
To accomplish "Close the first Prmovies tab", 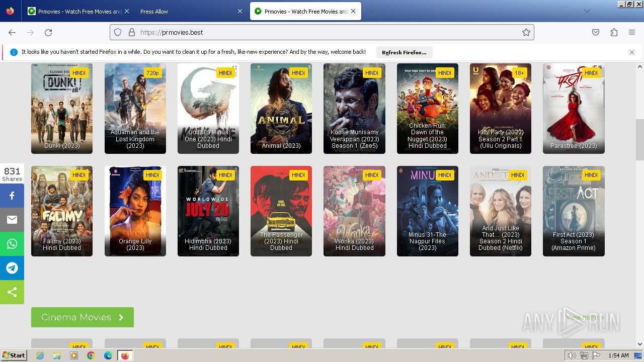I will (x=126, y=11).
